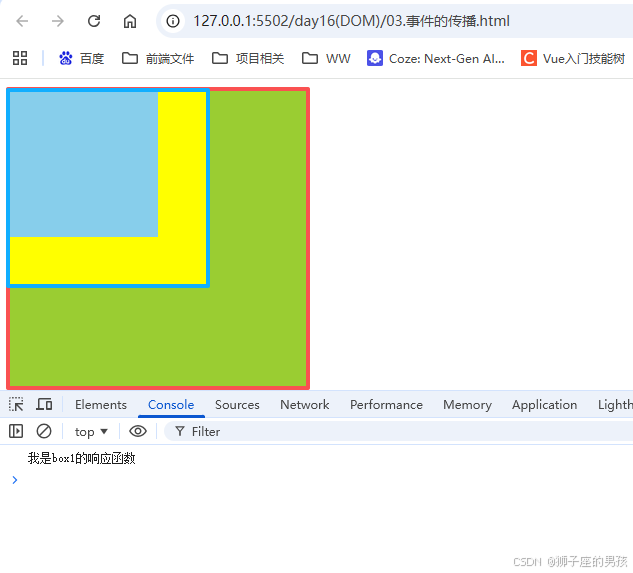Click the console Filter field

[x=399, y=432]
